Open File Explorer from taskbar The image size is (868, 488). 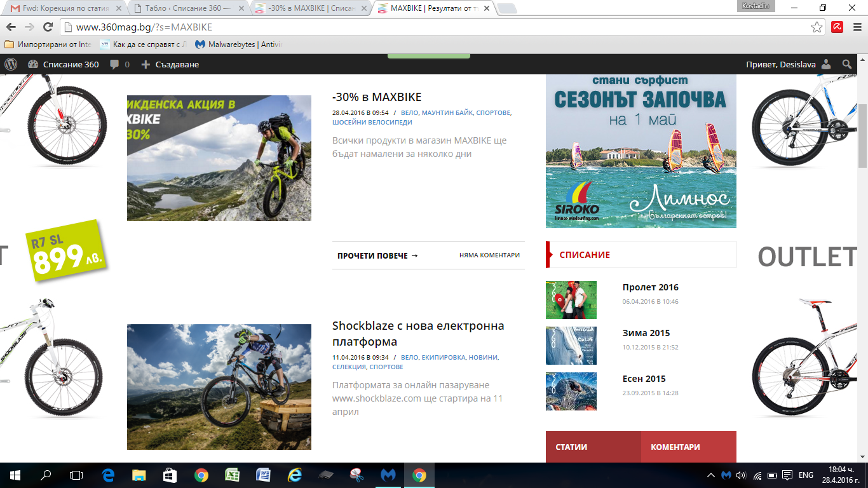139,475
